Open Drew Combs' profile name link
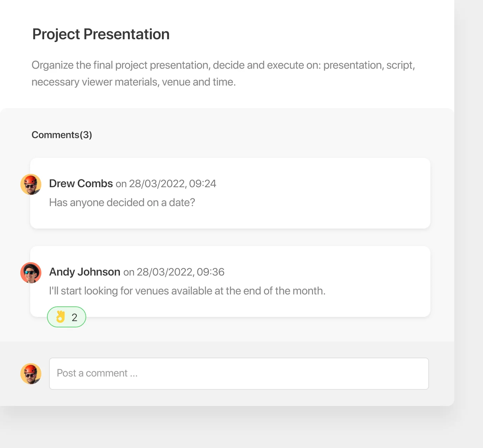483x448 pixels. tap(81, 184)
